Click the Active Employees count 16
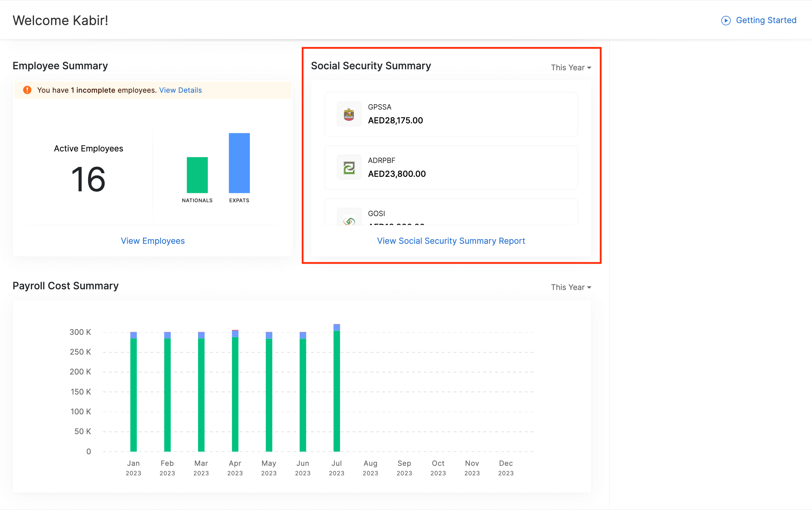This screenshot has width=812, height=510. coord(88,179)
